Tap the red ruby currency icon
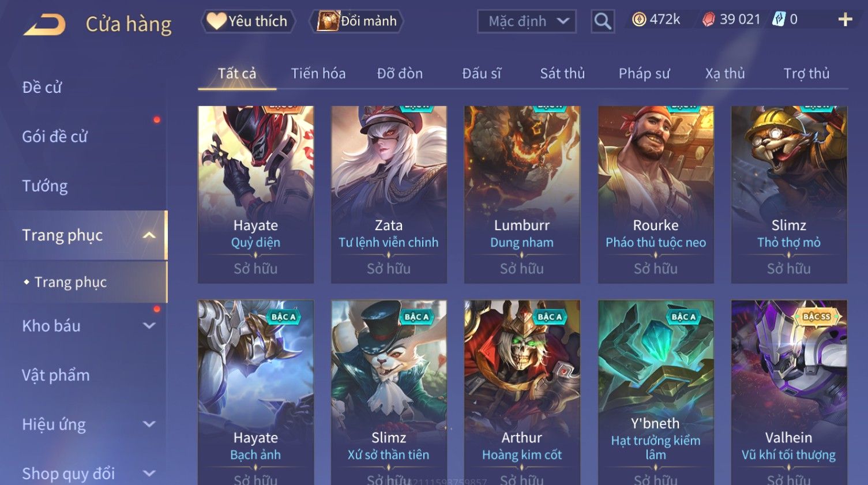 (709, 20)
